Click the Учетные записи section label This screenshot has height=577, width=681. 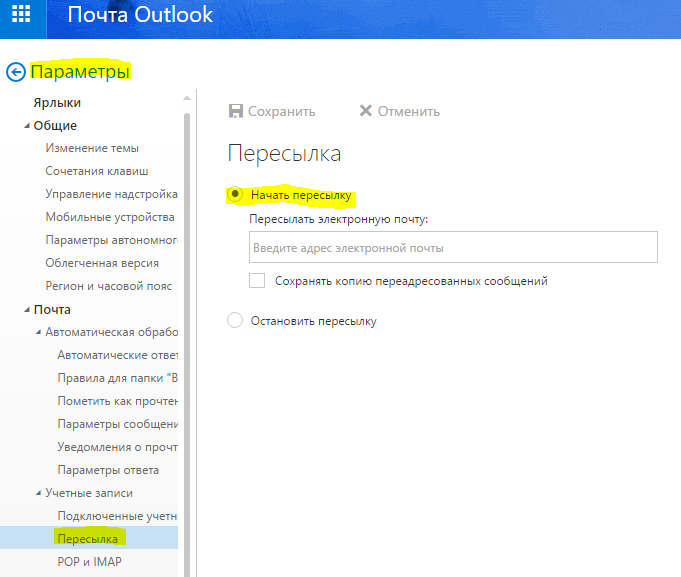89,493
